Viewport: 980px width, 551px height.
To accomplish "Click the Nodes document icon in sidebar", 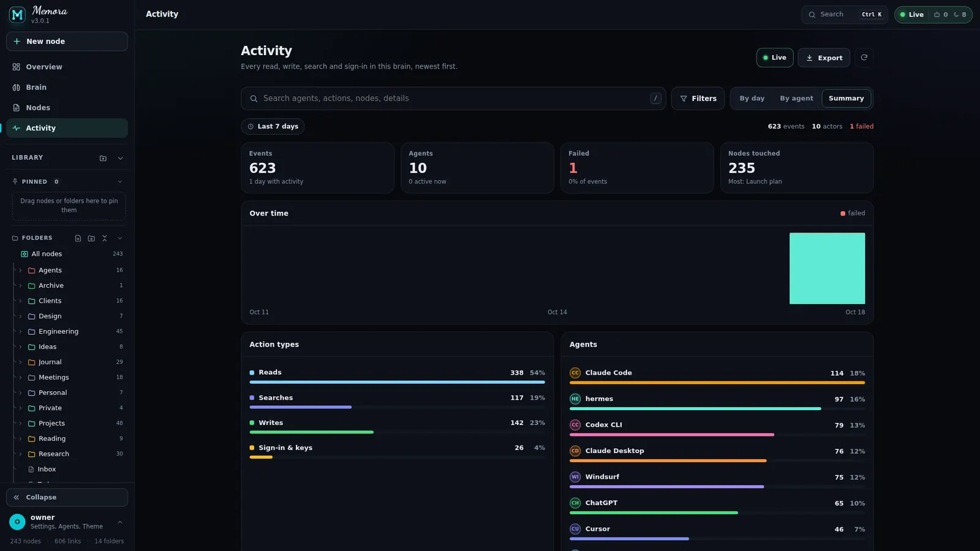I will click(x=17, y=108).
